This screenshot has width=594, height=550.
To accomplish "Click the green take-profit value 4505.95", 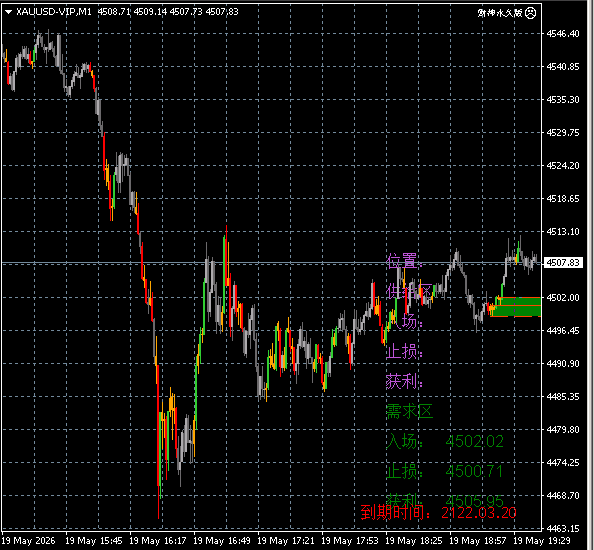I will pos(474,501).
